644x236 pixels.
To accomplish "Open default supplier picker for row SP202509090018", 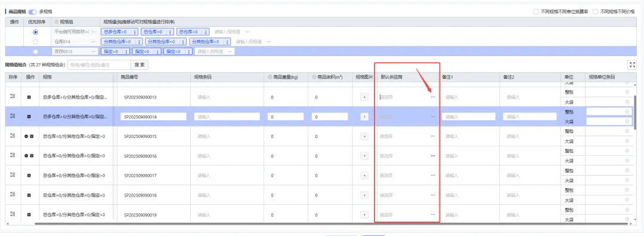I will (x=433, y=195).
